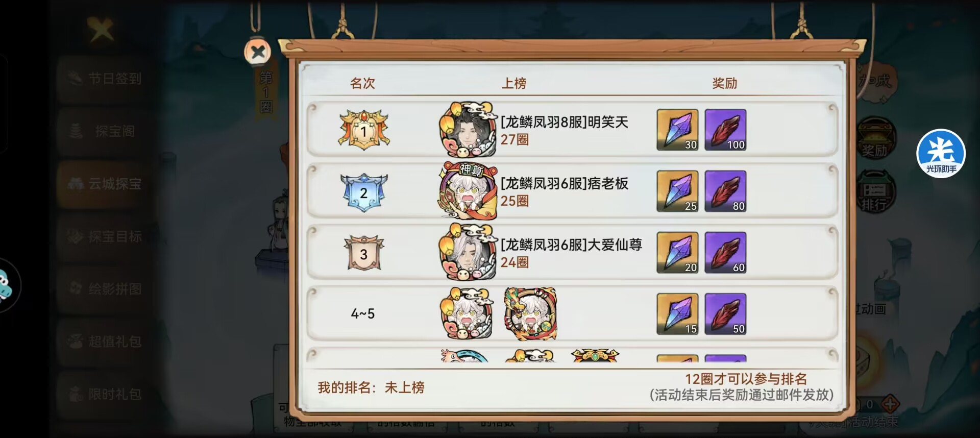Open the 超值礼包 sidebar entry
The image size is (980, 438).
click(x=107, y=342)
